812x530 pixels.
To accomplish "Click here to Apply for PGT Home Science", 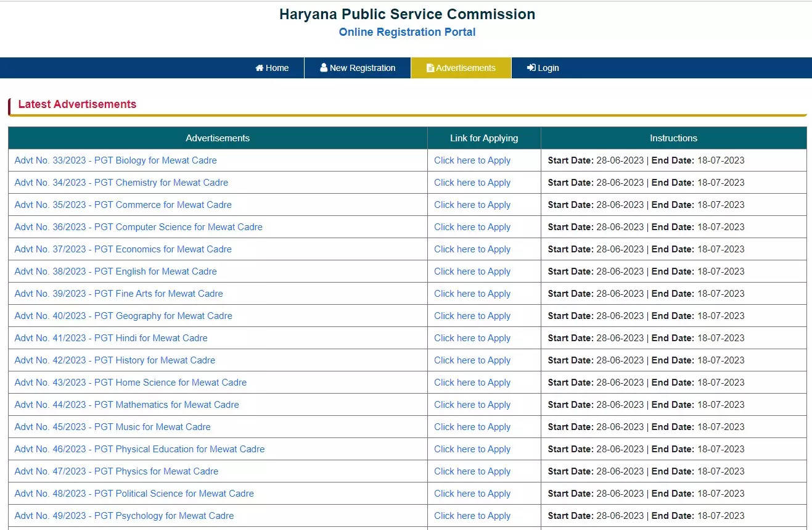I will point(472,383).
